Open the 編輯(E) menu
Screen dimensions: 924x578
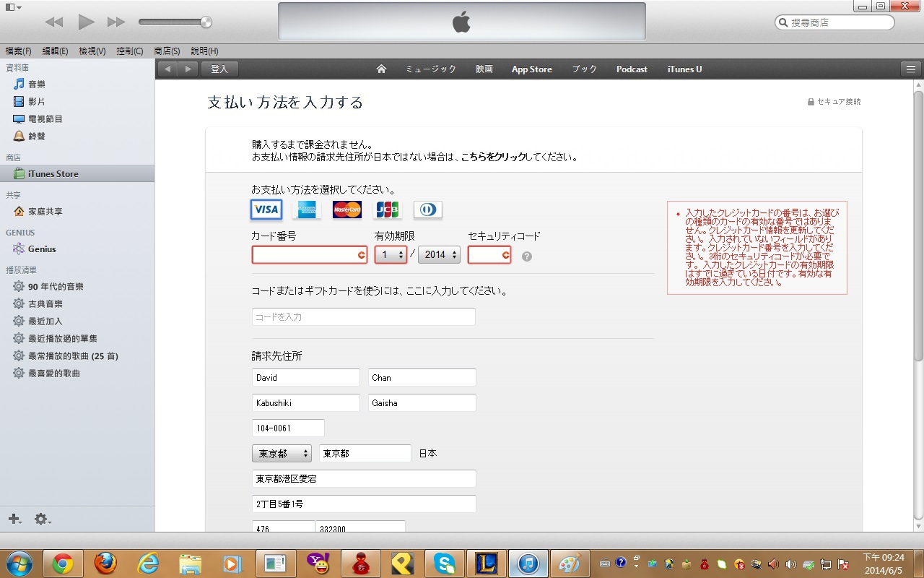[x=55, y=51]
